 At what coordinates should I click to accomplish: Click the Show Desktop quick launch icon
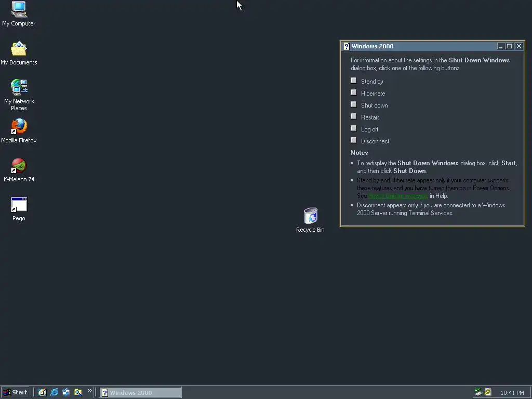pyautogui.click(x=42, y=392)
